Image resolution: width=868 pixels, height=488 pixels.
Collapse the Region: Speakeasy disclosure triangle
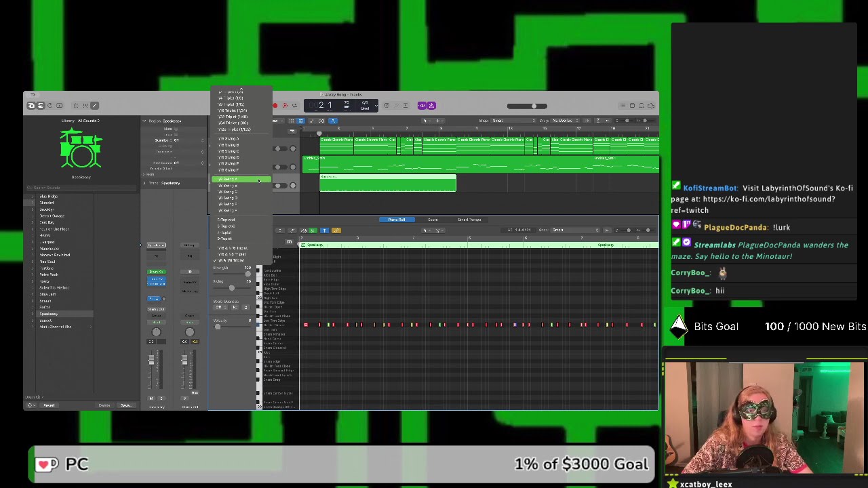pyautogui.click(x=144, y=121)
